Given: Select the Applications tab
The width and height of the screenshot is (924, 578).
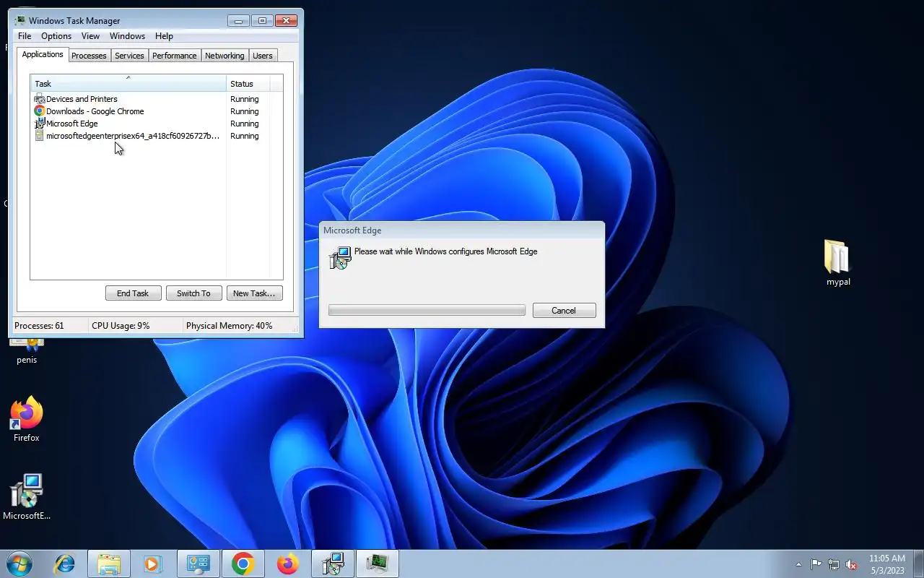Looking at the screenshot, I should [43, 54].
